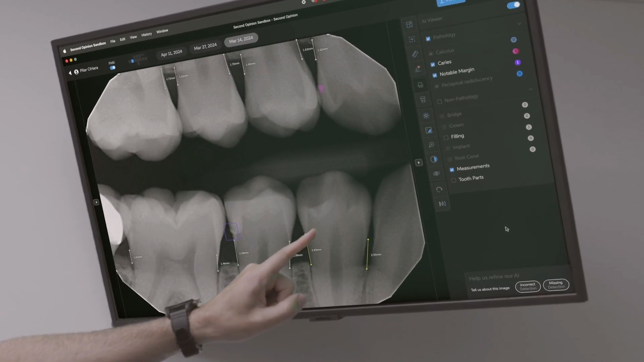Expand right panel arrow beside X-ray
Image resolution: width=644 pixels, height=362 pixels.
point(419,163)
